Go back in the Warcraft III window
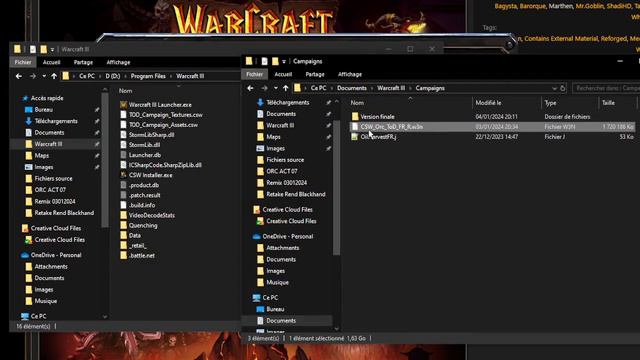This screenshot has width=640, height=360. 19,76
